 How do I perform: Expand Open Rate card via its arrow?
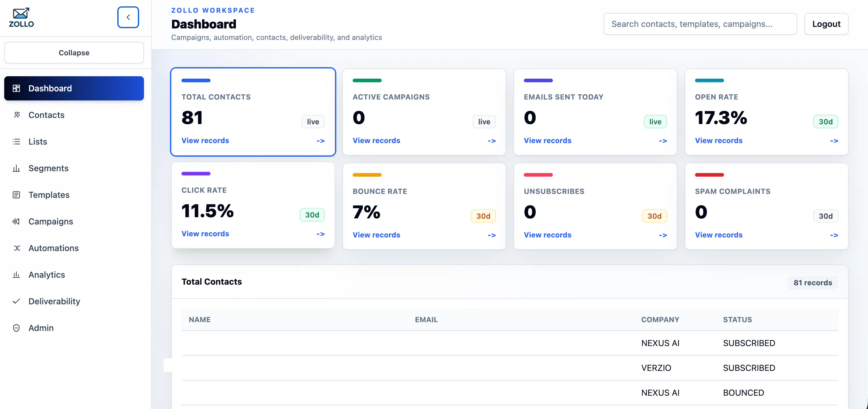[x=834, y=141]
